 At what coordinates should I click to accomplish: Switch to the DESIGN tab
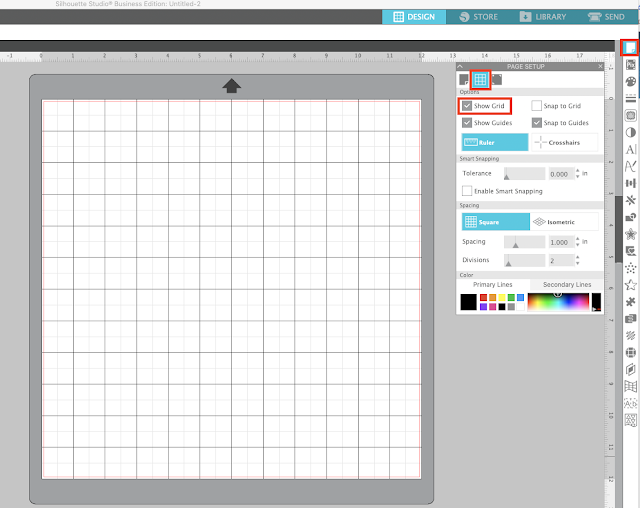(x=414, y=17)
